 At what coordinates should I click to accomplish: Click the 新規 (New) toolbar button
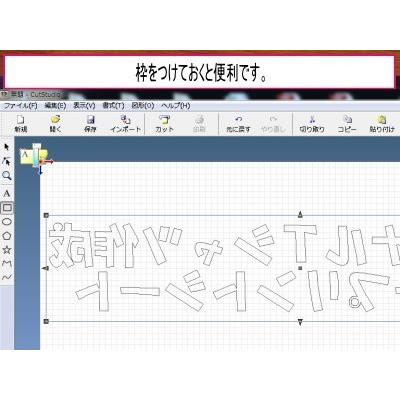[21, 124]
